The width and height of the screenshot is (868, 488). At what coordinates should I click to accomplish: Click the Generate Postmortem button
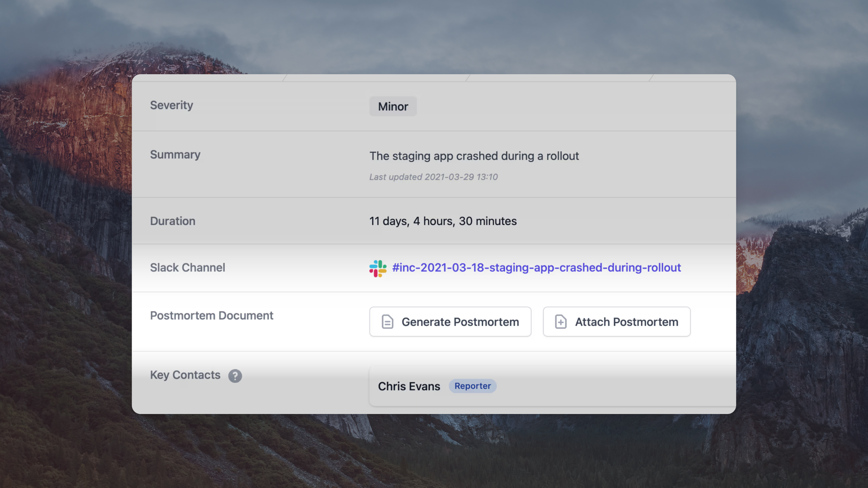(x=450, y=322)
